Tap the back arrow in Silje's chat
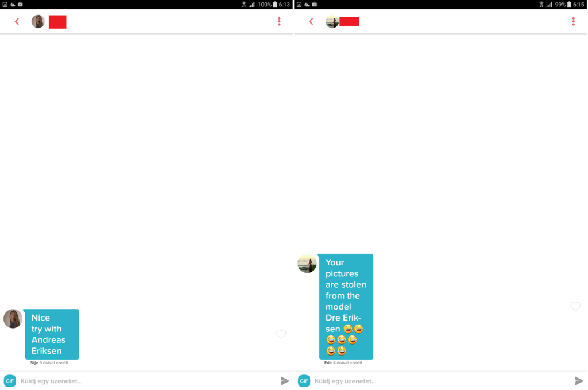 17,22
